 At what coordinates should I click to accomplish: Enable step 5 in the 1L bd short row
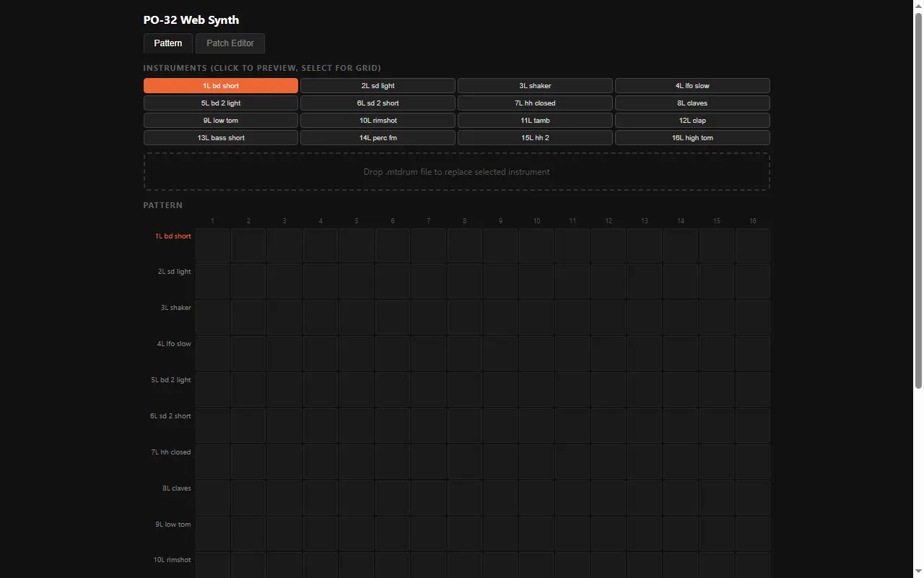[357, 245]
